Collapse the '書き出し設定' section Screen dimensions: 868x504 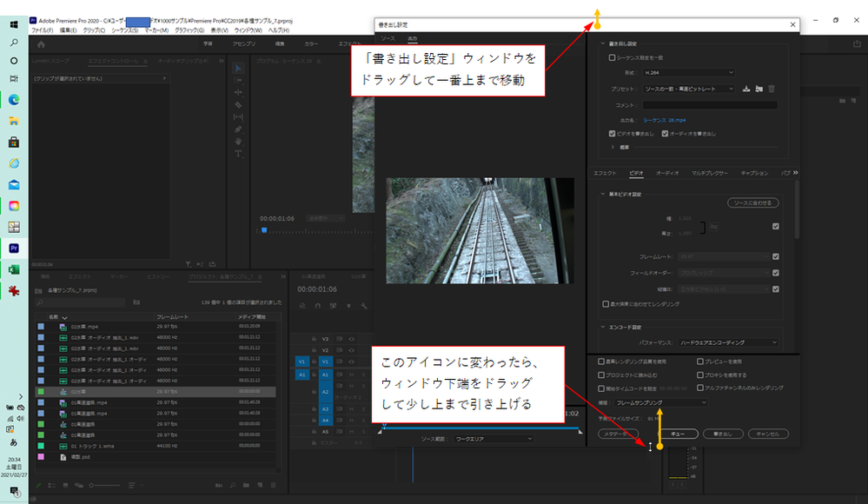pos(603,43)
